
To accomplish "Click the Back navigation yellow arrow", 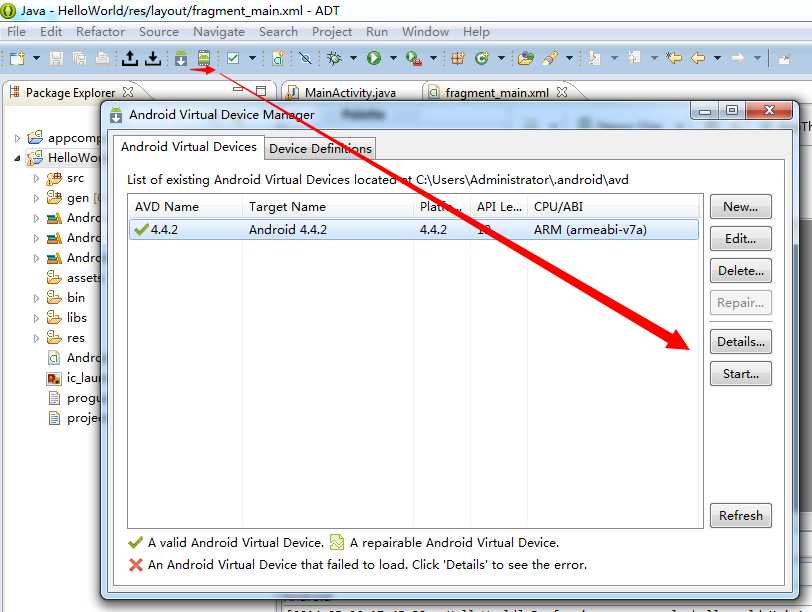I will coord(698,58).
